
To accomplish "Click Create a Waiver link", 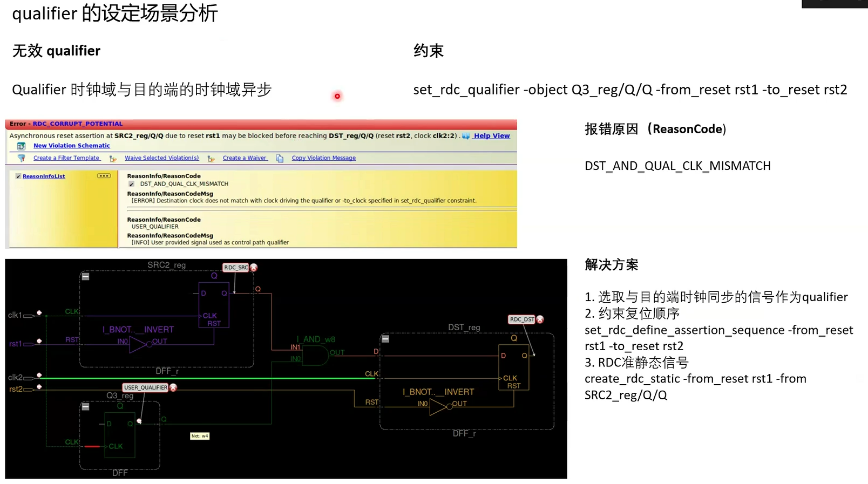I will coord(245,158).
